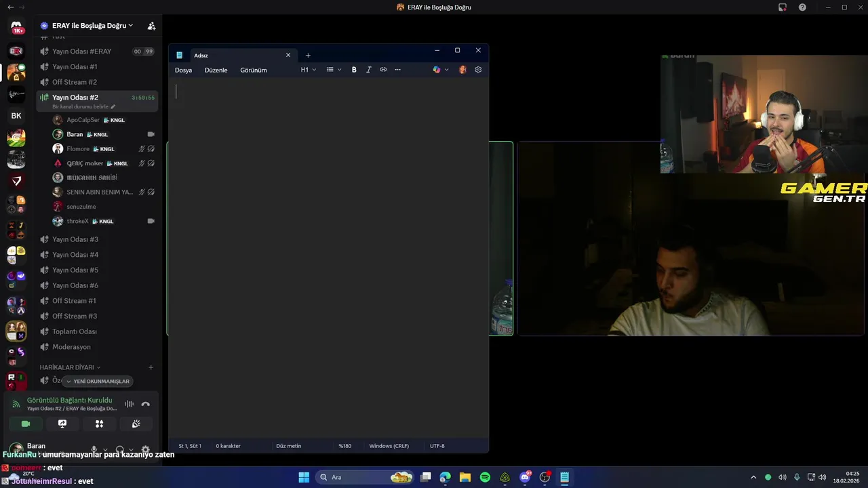Screen dimensions: 868x488
Task: Click in the Notepad text editing area
Action: pos(328,258)
